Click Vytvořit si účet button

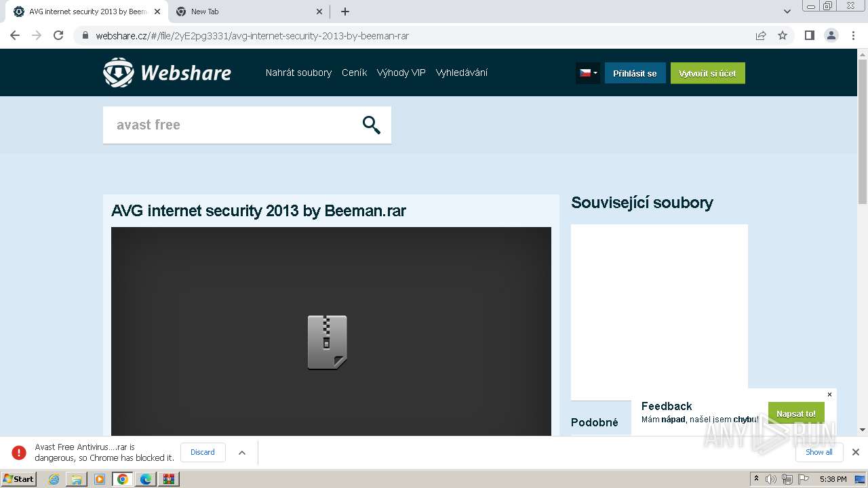pyautogui.click(x=708, y=73)
